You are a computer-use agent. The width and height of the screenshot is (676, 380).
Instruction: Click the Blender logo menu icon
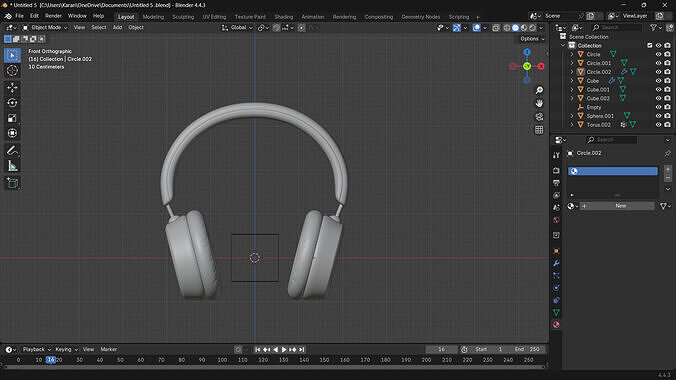coord(8,16)
